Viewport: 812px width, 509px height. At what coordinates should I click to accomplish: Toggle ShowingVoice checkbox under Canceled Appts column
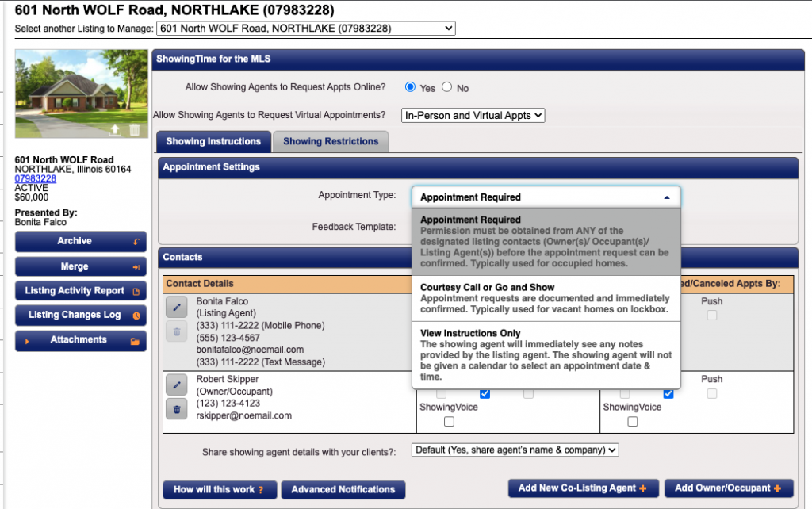click(x=632, y=422)
